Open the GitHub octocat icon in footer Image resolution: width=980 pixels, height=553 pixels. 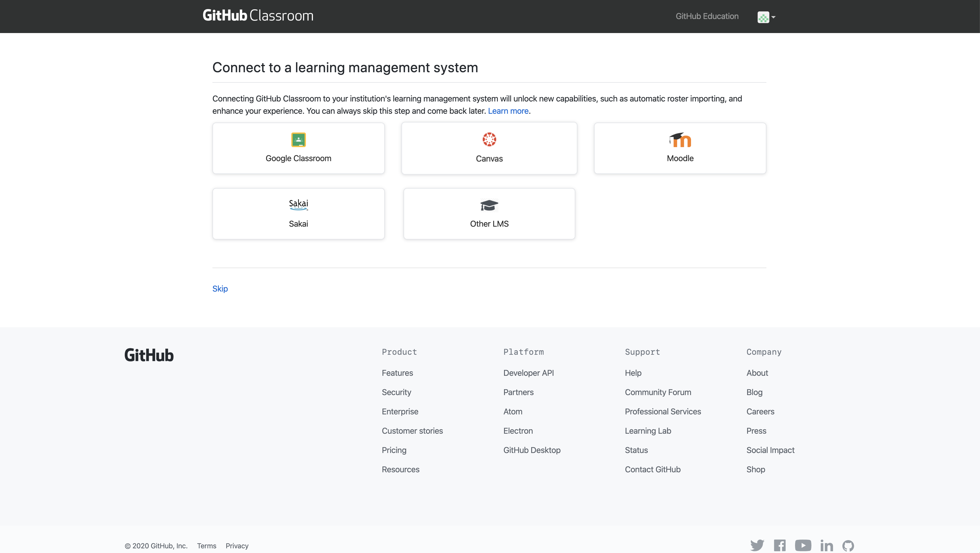(848, 545)
